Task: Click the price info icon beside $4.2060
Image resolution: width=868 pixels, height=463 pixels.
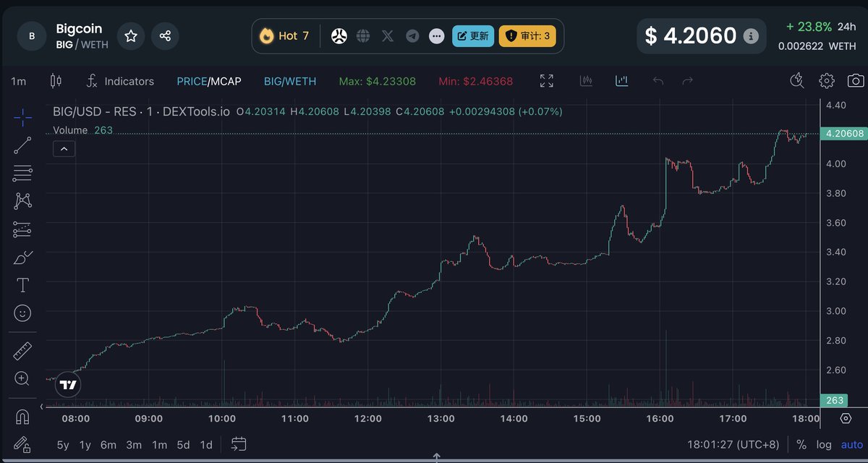Action: (x=751, y=35)
